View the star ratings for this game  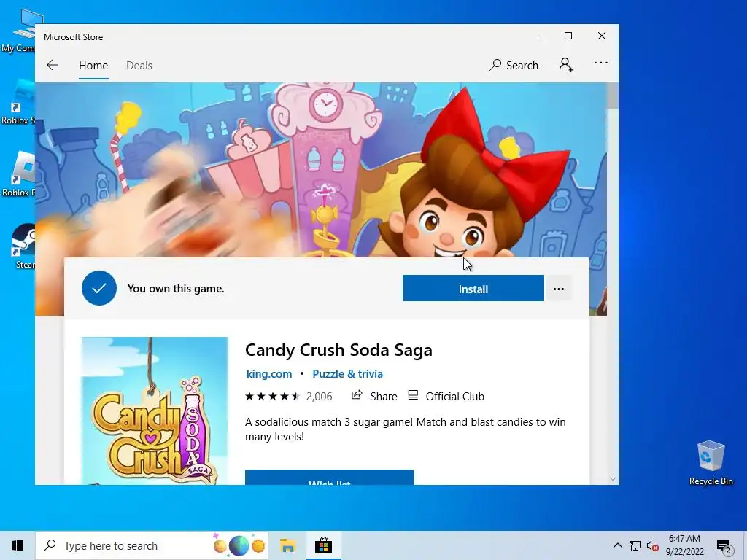(x=272, y=396)
